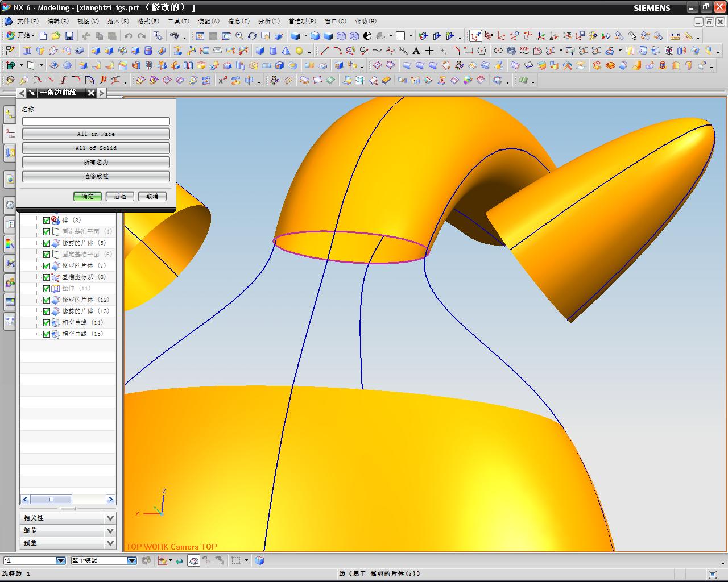728x582 pixels.
Task: Click the 边缘成链 button
Action: click(x=96, y=177)
